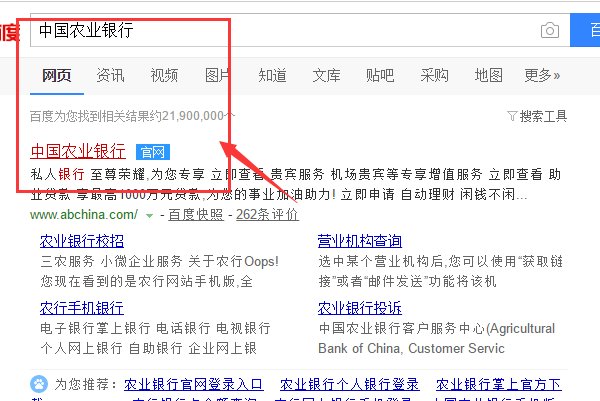Click the 官网 badge
The image size is (600, 401).
153,152
